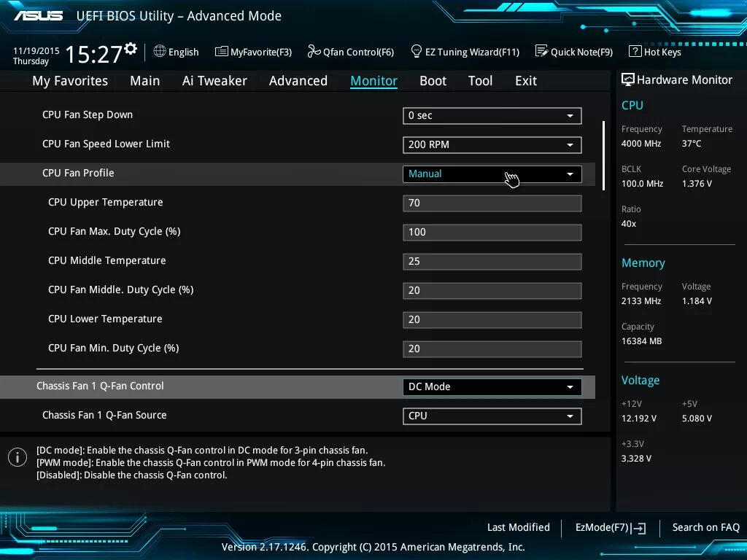Screen dimensions: 747x560
Task: Open the Exit tab
Action: (x=526, y=81)
